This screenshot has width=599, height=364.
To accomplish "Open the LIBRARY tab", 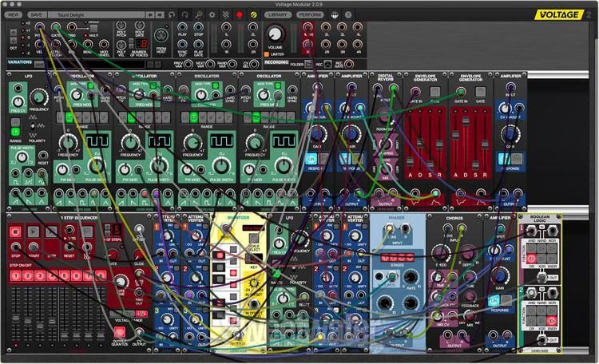I will (278, 15).
